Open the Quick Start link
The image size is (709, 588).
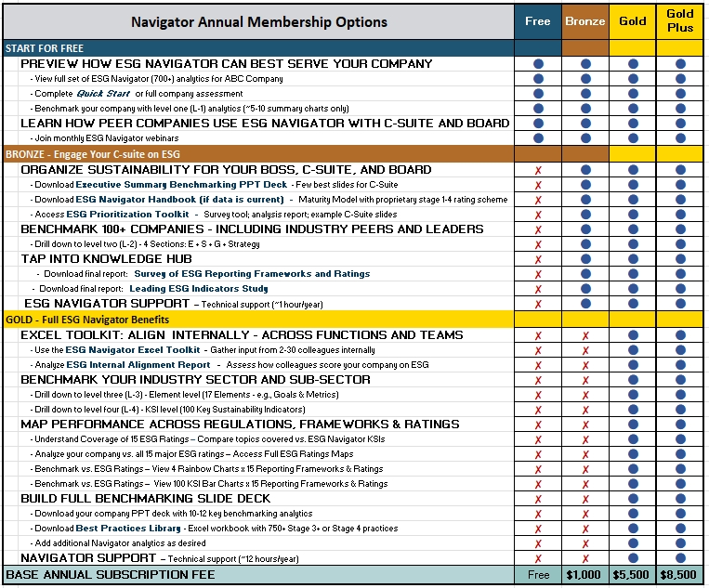click(102, 94)
